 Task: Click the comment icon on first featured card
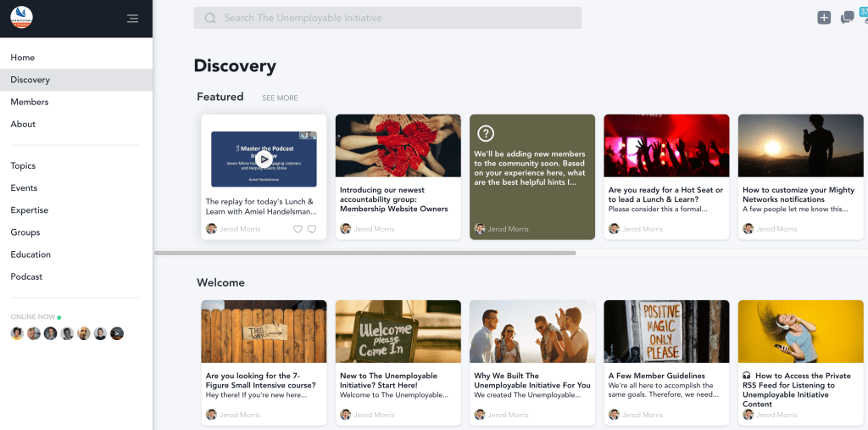coord(312,229)
